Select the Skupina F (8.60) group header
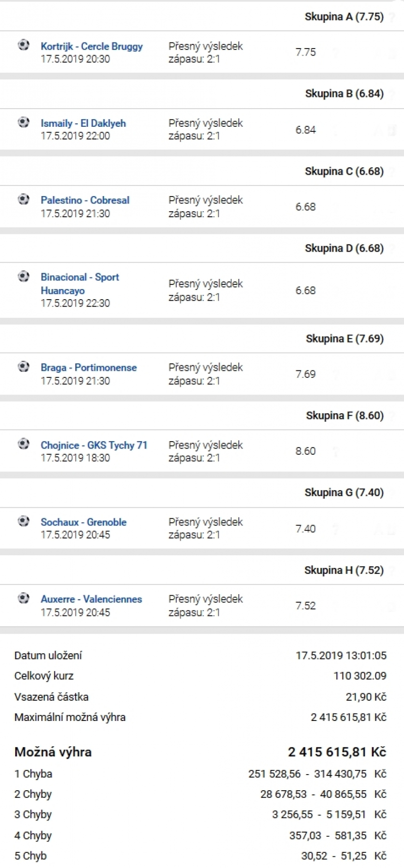 point(345,415)
